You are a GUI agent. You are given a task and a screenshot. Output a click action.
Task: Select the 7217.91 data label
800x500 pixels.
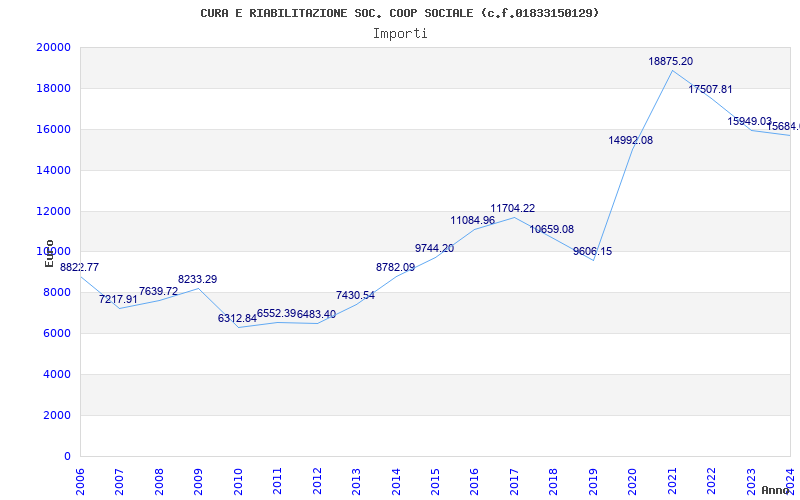pos(118,299)
